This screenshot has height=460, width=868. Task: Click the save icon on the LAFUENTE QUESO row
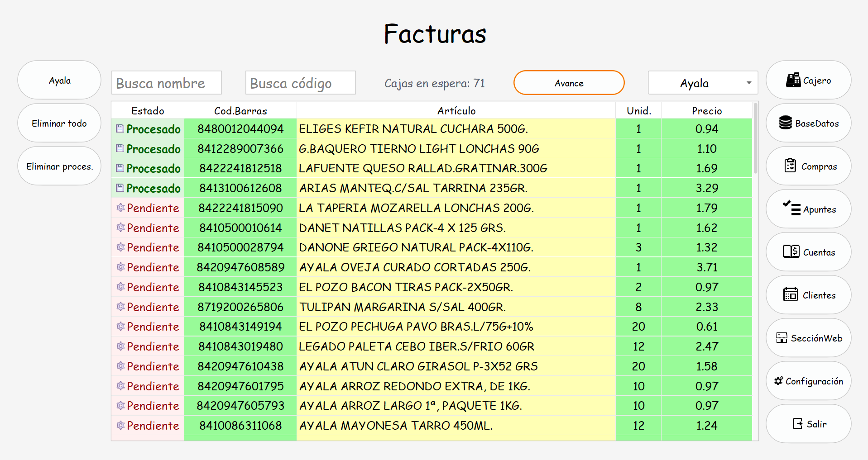click(x=120, y=168)
